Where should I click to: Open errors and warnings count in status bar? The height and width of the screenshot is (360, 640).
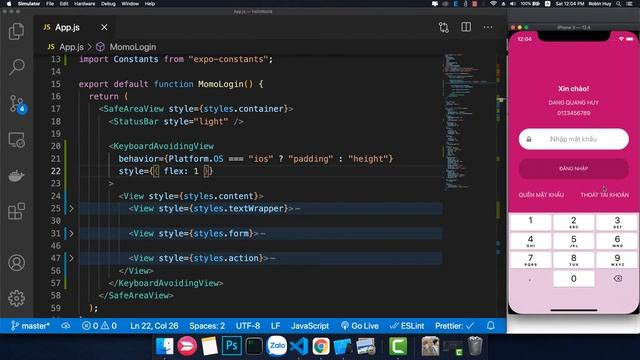click(x=99, y=326)
